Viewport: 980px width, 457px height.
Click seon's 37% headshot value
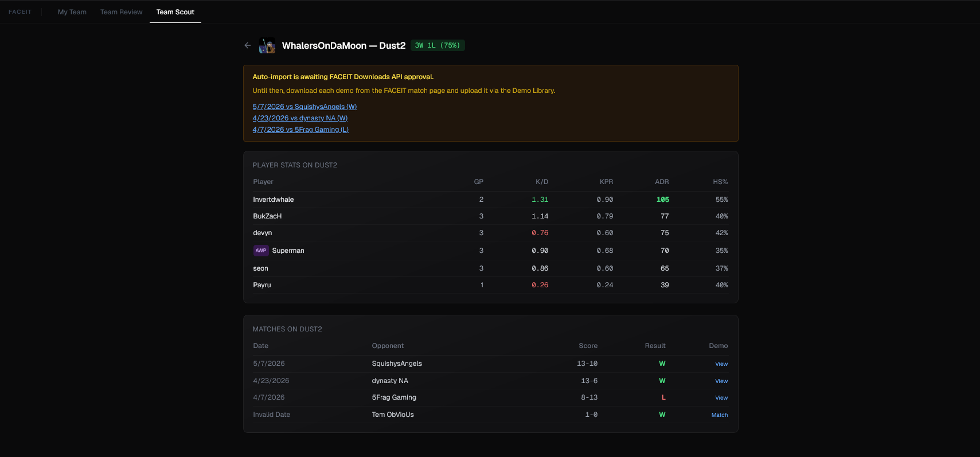[722, 268]
